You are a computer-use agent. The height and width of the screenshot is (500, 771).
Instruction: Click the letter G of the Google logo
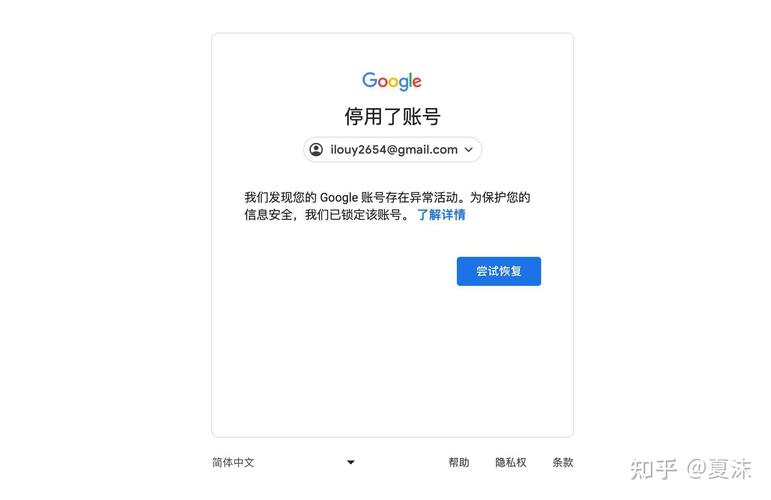pos(370,80)
